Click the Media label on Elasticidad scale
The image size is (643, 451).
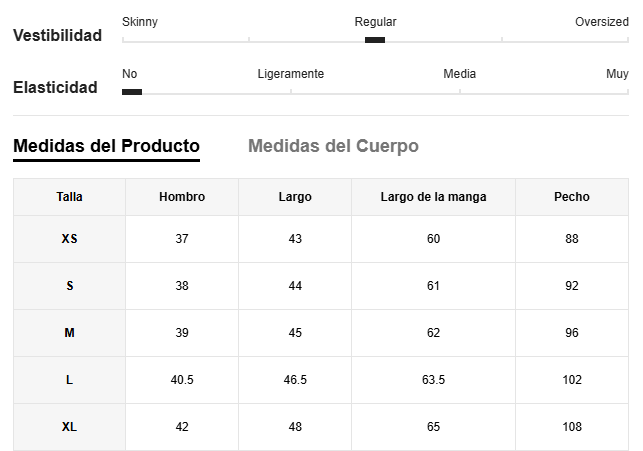460,74
